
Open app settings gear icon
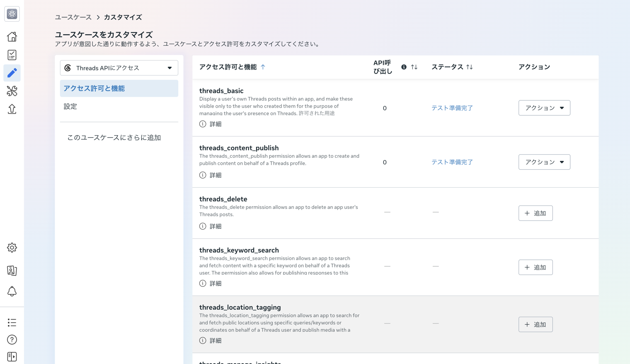[12, 248]
